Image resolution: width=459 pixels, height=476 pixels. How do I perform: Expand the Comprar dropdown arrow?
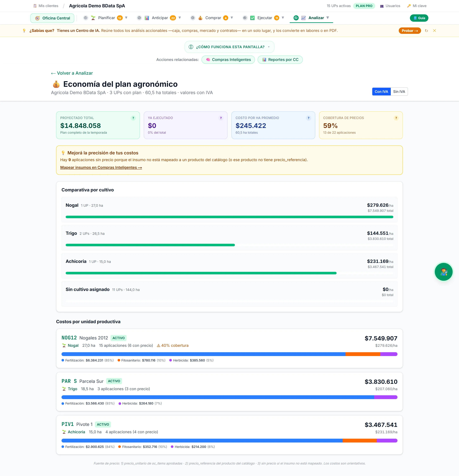coord(232,18)
